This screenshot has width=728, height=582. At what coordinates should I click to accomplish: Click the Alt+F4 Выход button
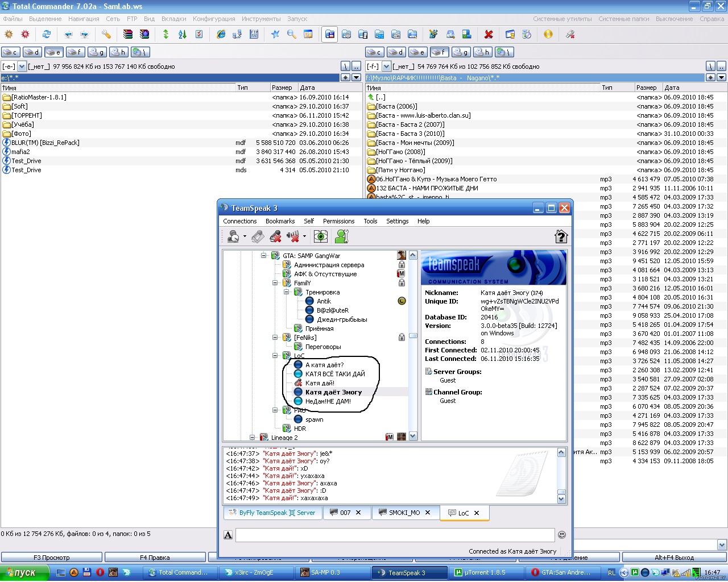point(675,558)
